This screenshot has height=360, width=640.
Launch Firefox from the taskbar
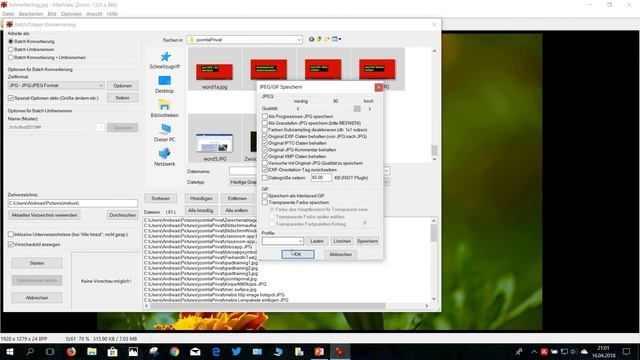[x=71, y=351]
